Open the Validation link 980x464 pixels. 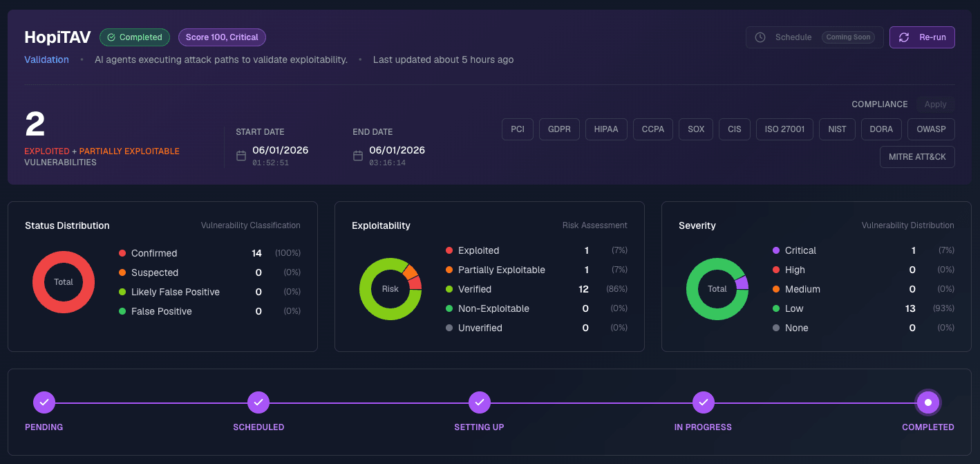pyautogui.click(x=46, y=59)
